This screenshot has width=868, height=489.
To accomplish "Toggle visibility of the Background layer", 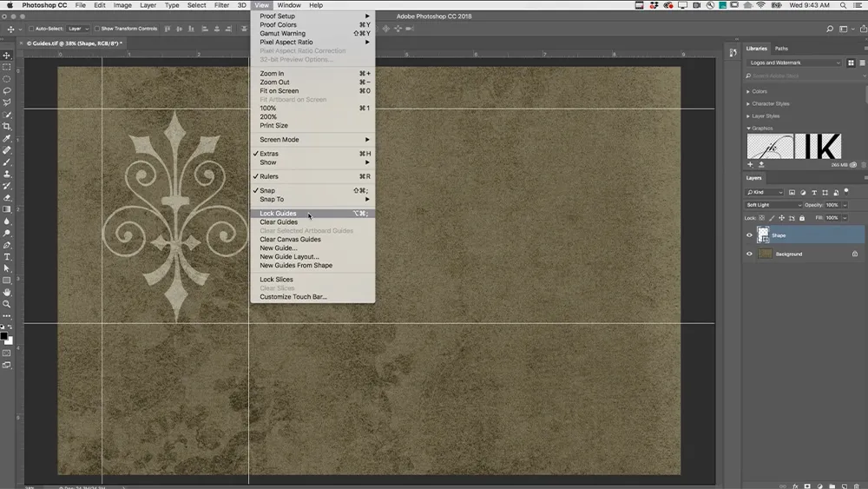I will (750, 254).
